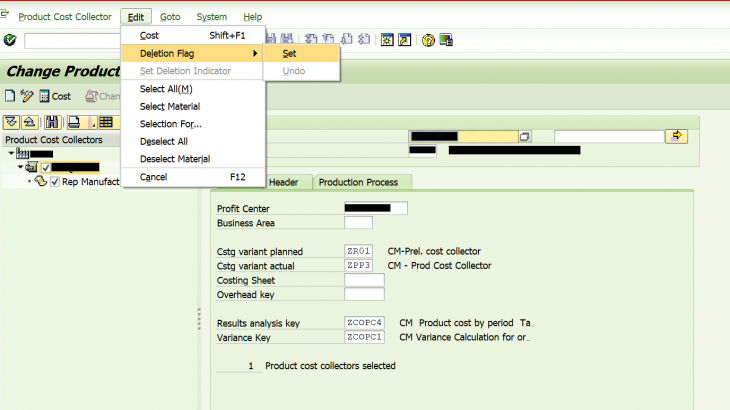Click the Last Page icon
Image resolution: width=730 pixels, height=410 pixels.
click(x=364, y=40)
